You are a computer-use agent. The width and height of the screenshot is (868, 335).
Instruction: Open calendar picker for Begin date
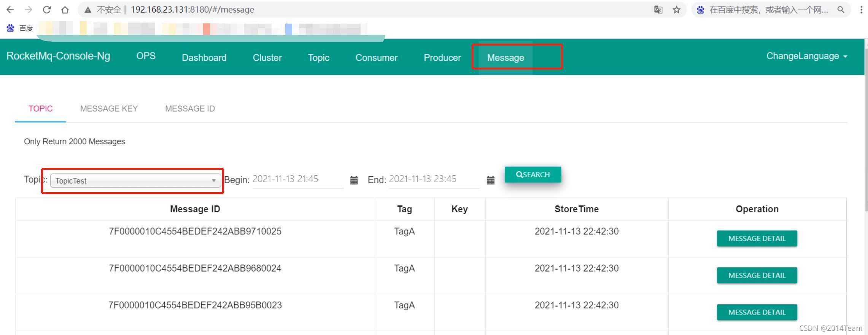[354, 180]
